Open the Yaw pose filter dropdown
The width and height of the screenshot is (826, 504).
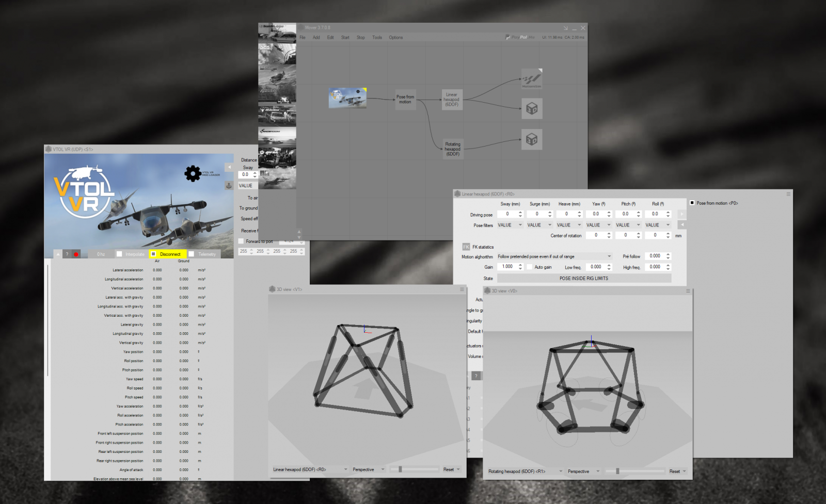[599, 225]
